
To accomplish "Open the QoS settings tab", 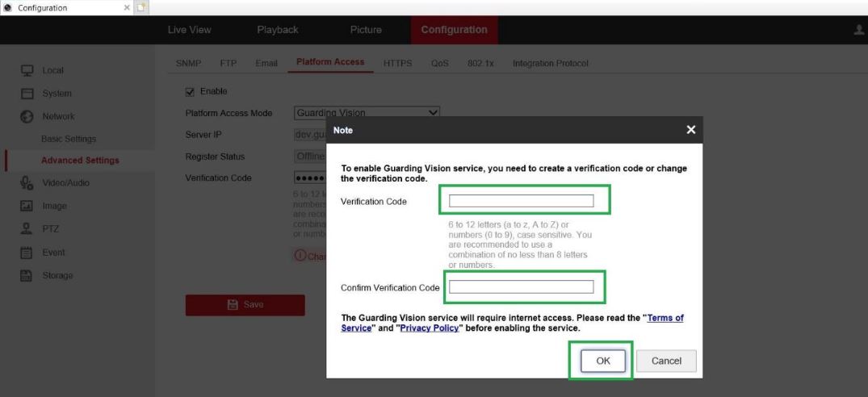I will [x=439, y=64].
